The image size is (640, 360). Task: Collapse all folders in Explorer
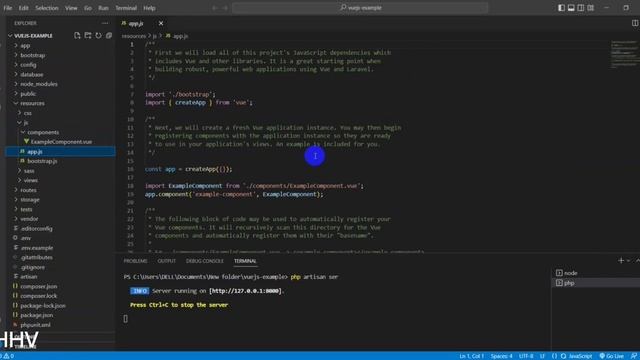pos(109,36)
